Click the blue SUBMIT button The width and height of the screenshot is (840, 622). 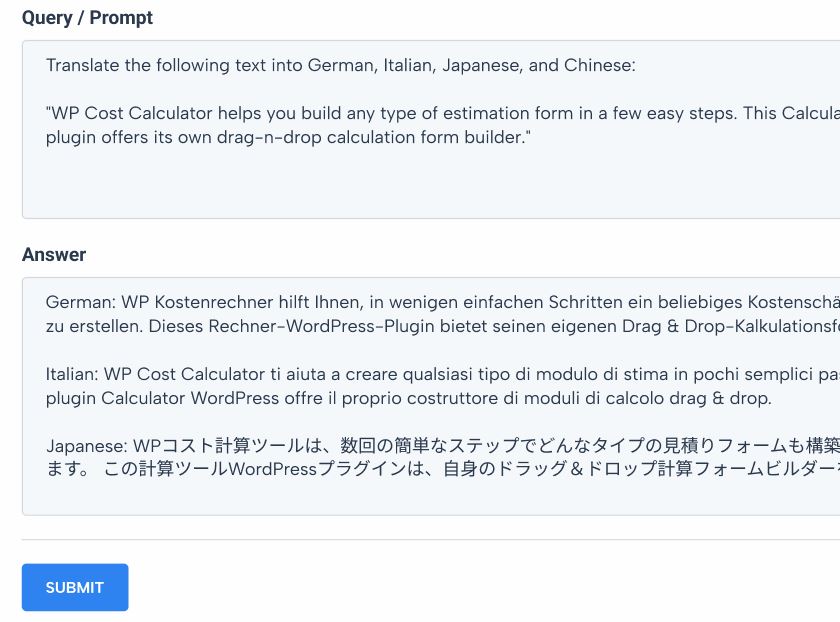pos(74,587)
